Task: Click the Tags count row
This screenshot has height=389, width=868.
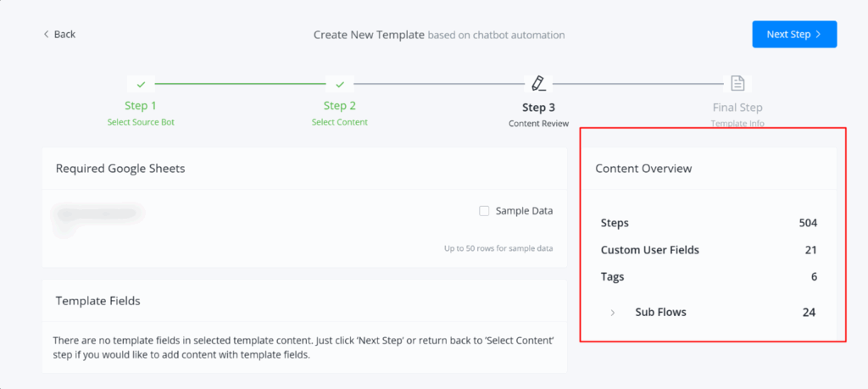Action: (x=708, y=276)
